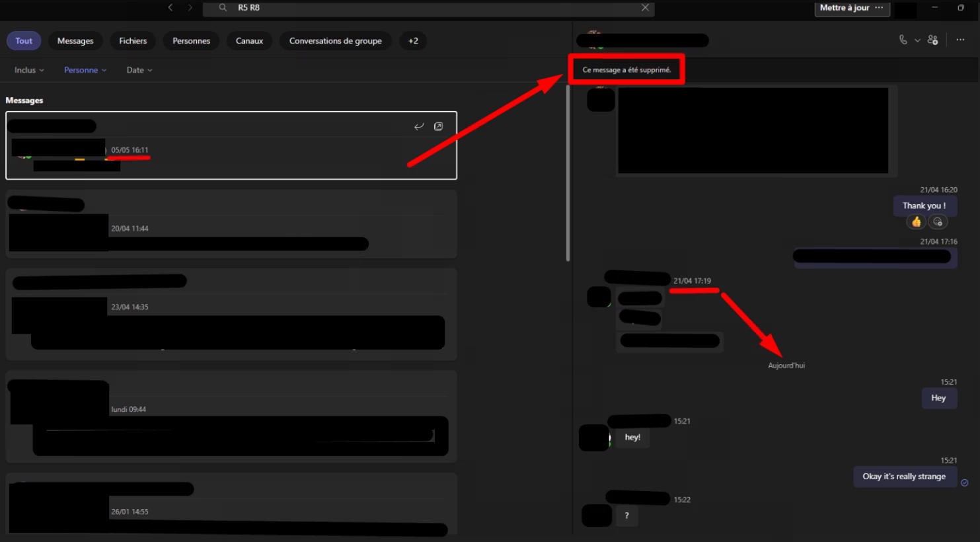Open the search result dated 26/01 14:55
980x542 pixels.
(x=231, y=504)
